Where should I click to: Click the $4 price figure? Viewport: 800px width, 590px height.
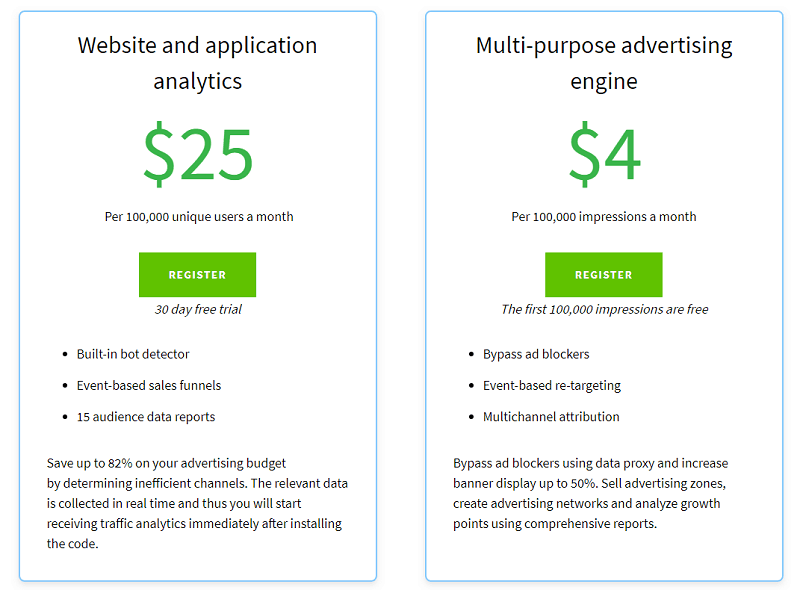point(603,154)
